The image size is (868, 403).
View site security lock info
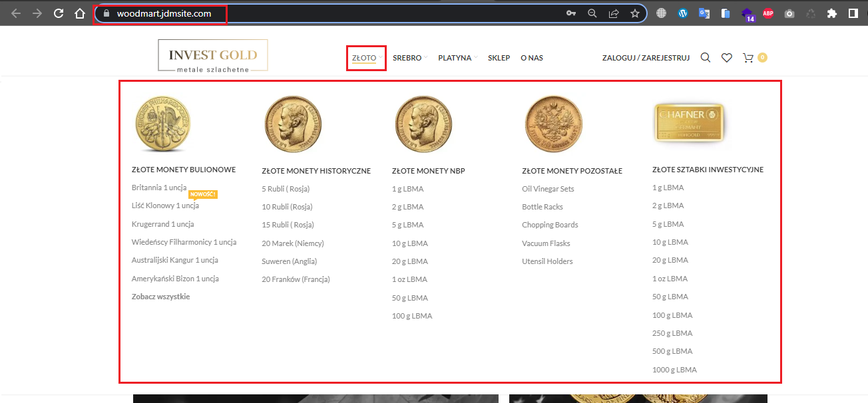105,13
